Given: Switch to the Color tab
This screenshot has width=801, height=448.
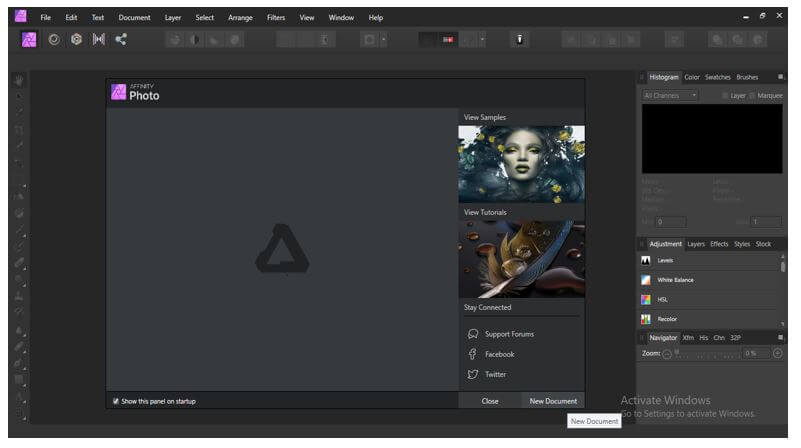Looking at the screenshot, I should pyautogui.click(x=692, y=77).
